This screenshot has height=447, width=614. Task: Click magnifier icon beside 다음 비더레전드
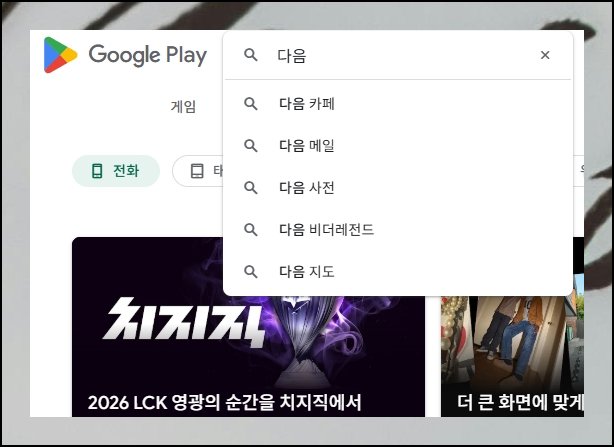pyautogui.click(x=251, y=229)
